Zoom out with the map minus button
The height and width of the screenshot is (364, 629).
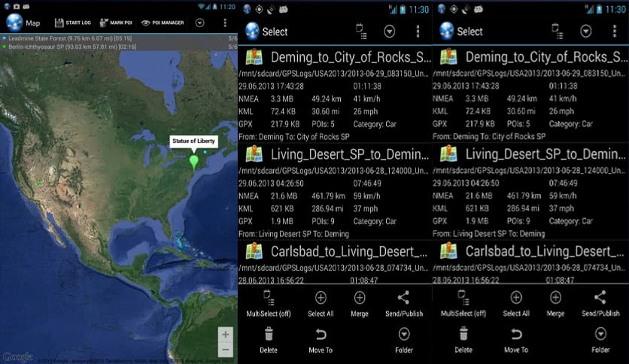point(226,350)
